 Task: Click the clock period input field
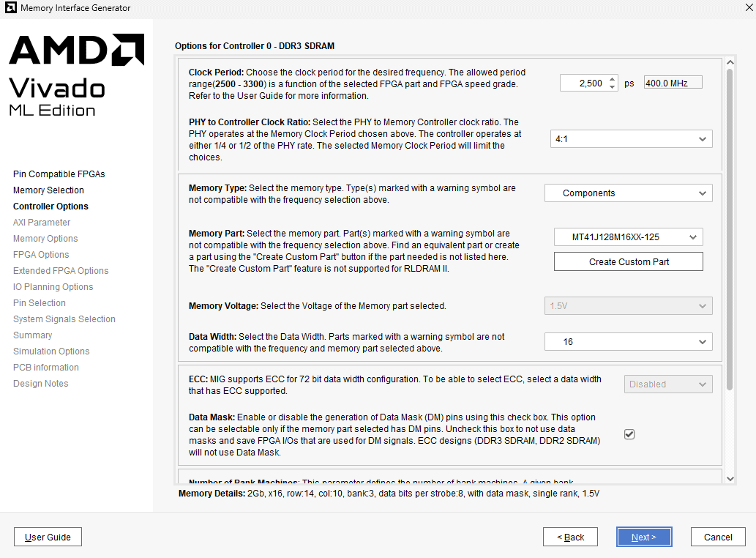(x=583, y=83)
